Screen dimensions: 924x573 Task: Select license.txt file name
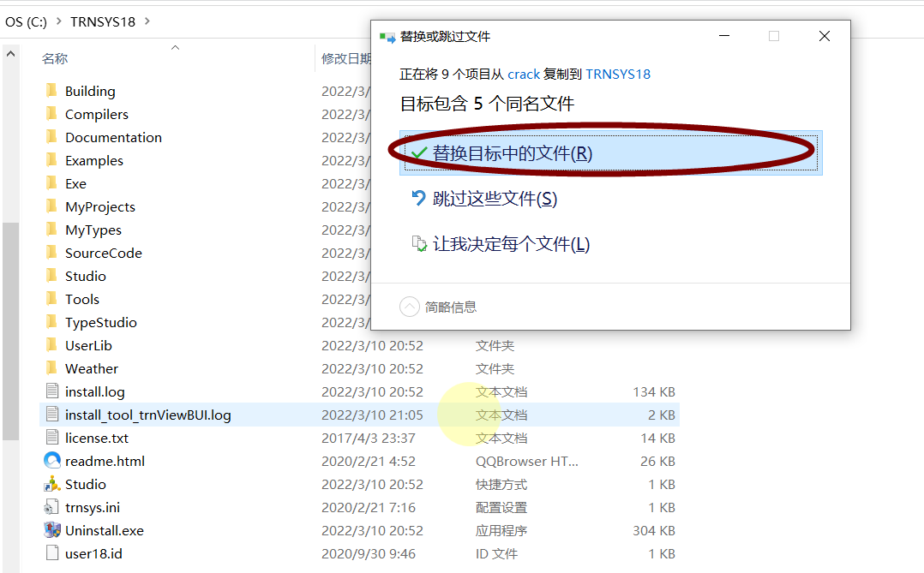point(97,439)
